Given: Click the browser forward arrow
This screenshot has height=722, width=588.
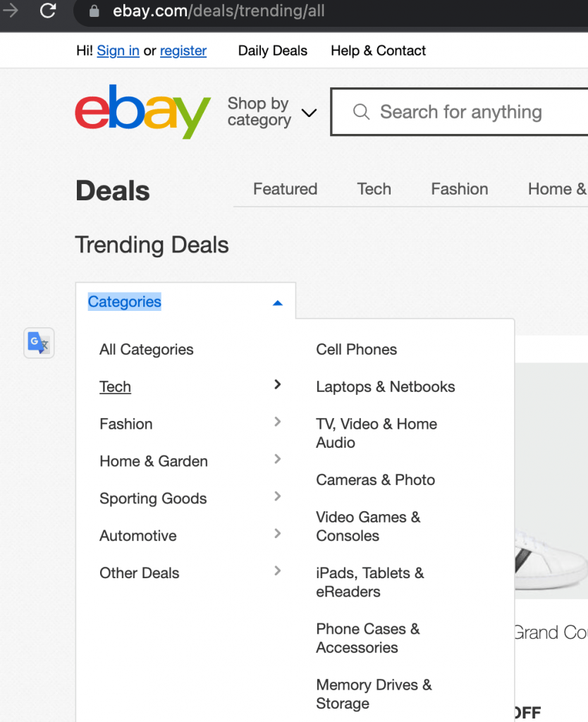Looking at the screenshot, I should [x=11, y=11].
